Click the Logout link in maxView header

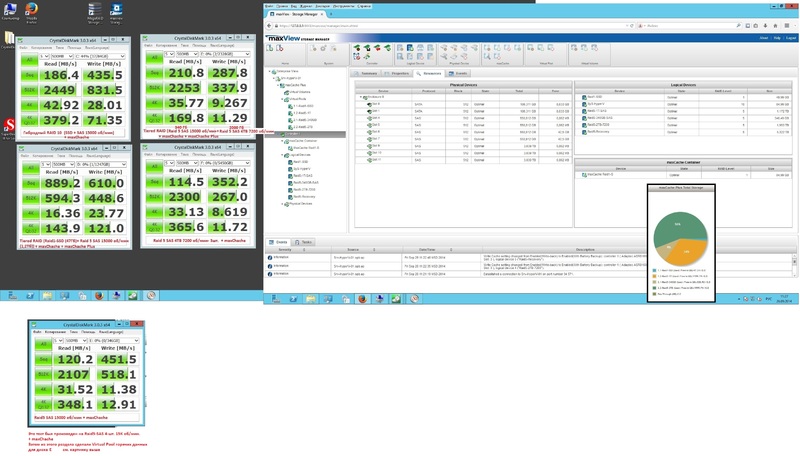pyautogui.click(x=791, y=37)
